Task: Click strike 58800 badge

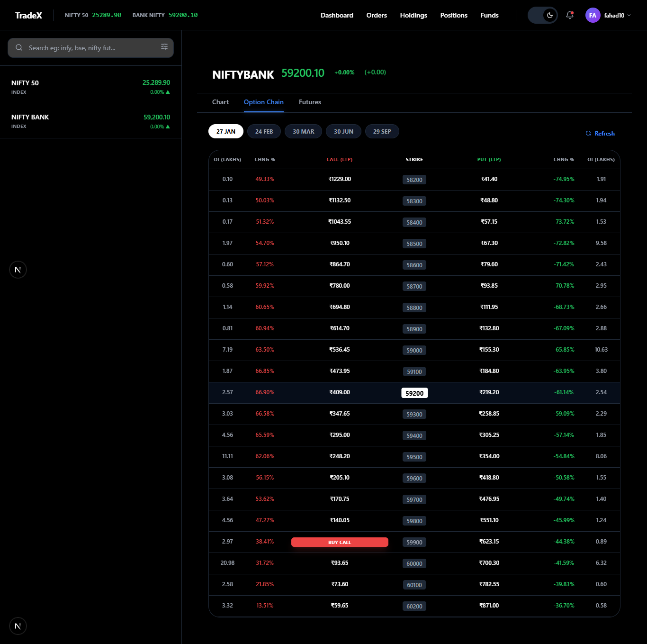Action: [x=414, y=308]
